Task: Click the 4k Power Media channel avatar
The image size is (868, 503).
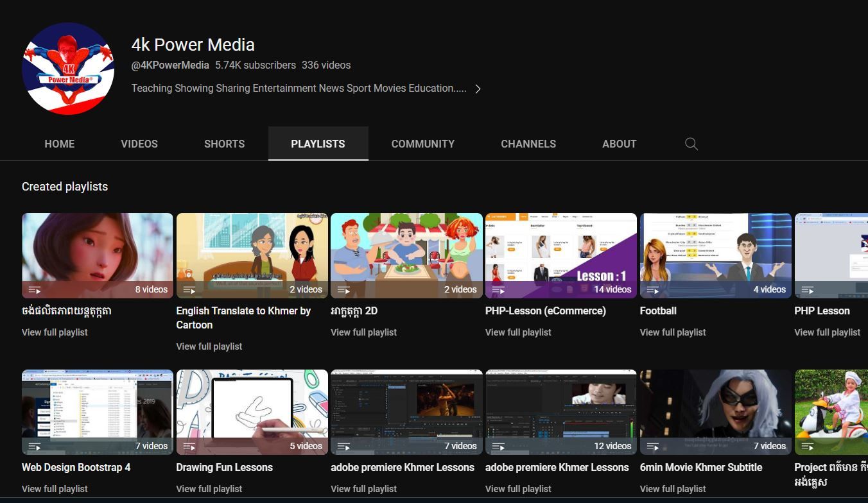Action: [x=68, y=69]
